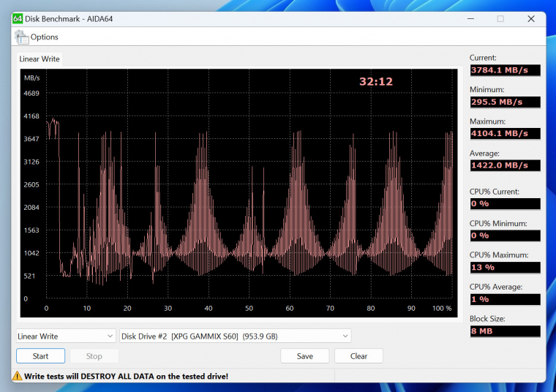This screenshot has height=392, width=556.
Task: Click the Current value 3784.1 MB/s
Action: pos(506,70)
